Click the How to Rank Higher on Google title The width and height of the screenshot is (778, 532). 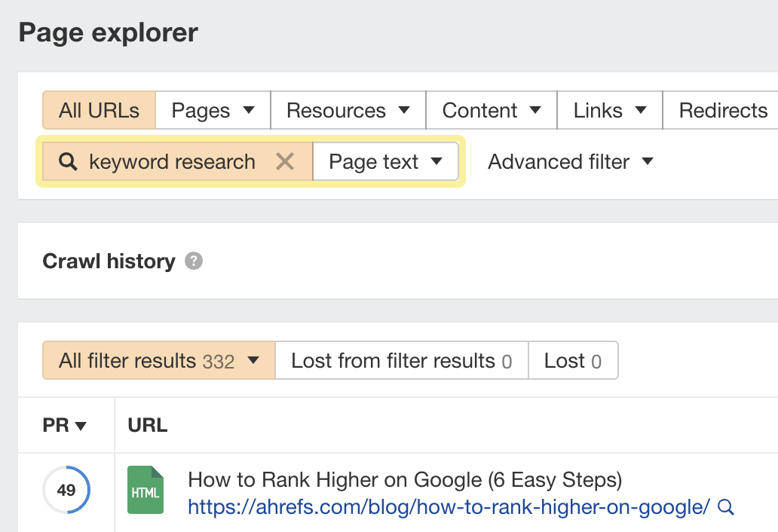(x=405, y=480)
